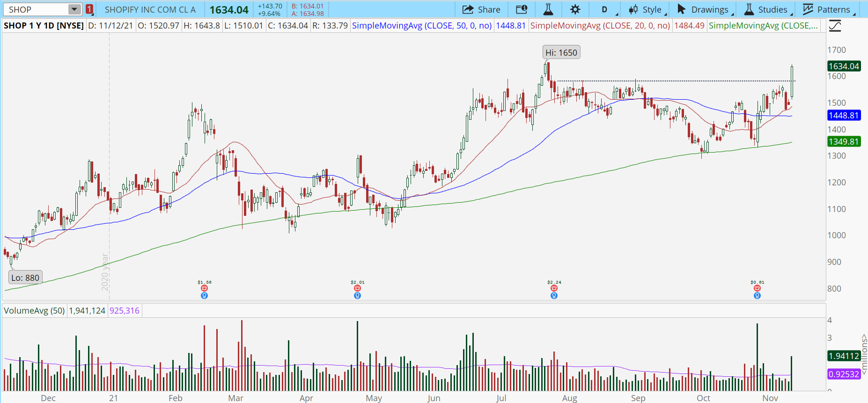Click the SHOPIFY INC COM CL A company name
Image resolution: width=868 pixels, height=403 pixels.
(150, 9)
